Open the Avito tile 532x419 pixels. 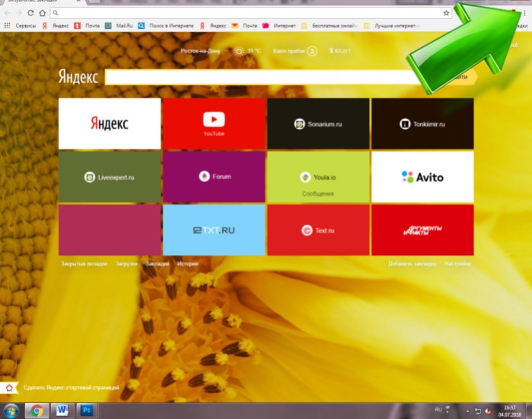(422, 177)
